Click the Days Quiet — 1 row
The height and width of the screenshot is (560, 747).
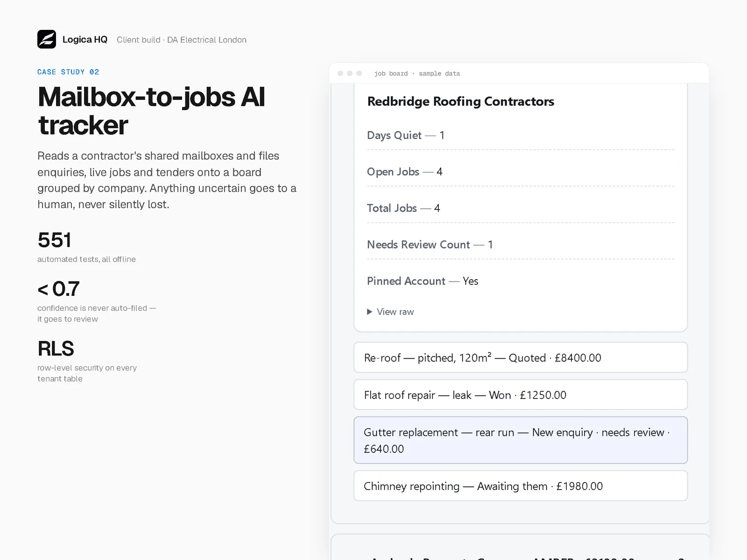tap(521, 135)
